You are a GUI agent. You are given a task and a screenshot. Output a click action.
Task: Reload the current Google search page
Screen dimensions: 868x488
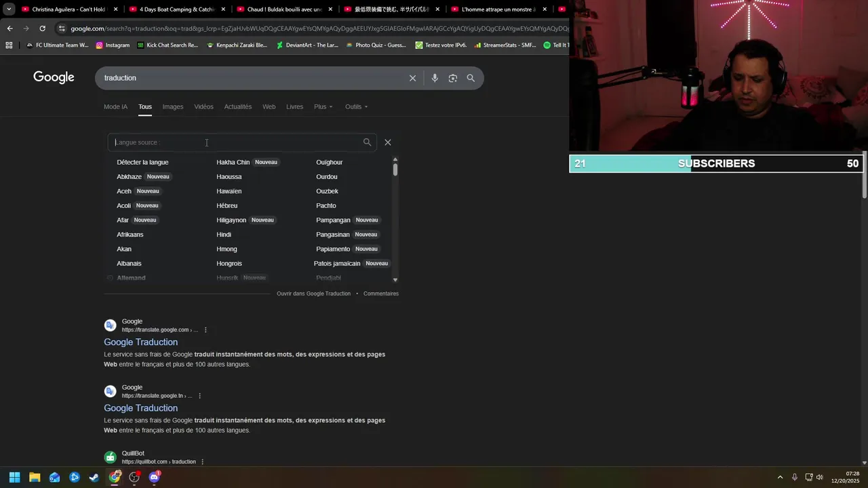tap(42, 28)
